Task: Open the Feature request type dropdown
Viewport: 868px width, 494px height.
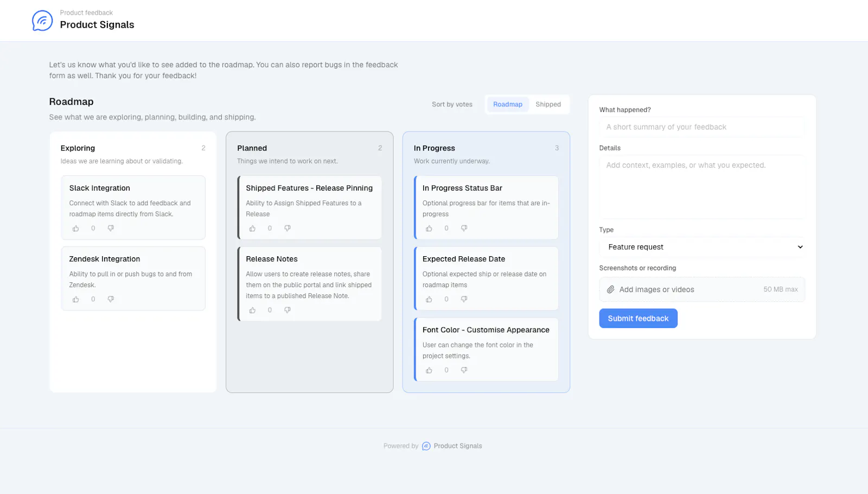Action: pyautogui.click(x=702, y=247)
